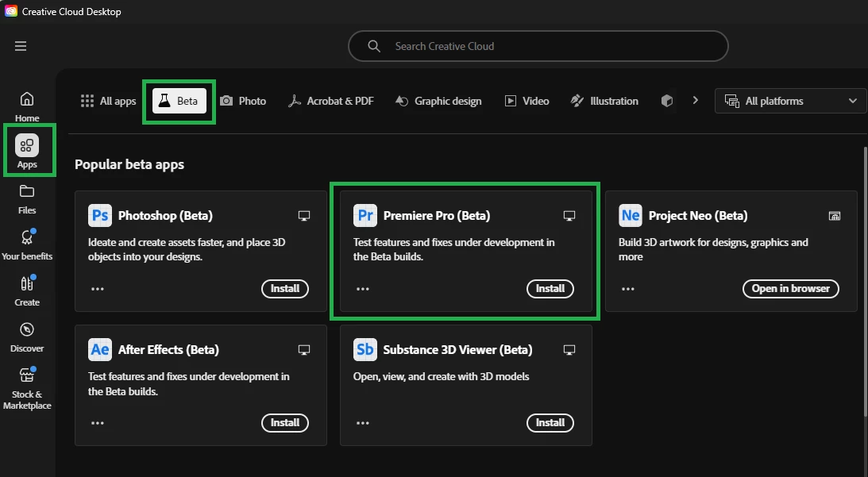Open Stock & Marketplace in sidebar
Viewport: 868px width, 477px height.
pos(26,388)
